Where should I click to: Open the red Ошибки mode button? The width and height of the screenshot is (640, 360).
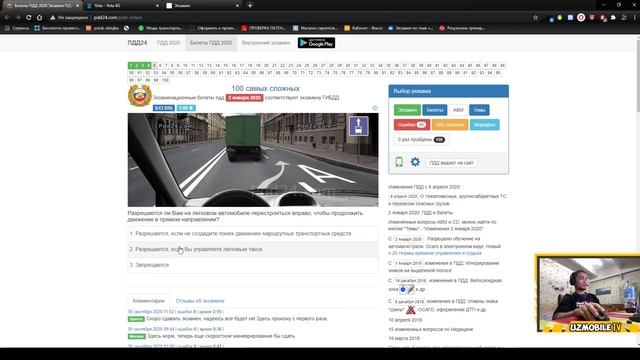412,124
